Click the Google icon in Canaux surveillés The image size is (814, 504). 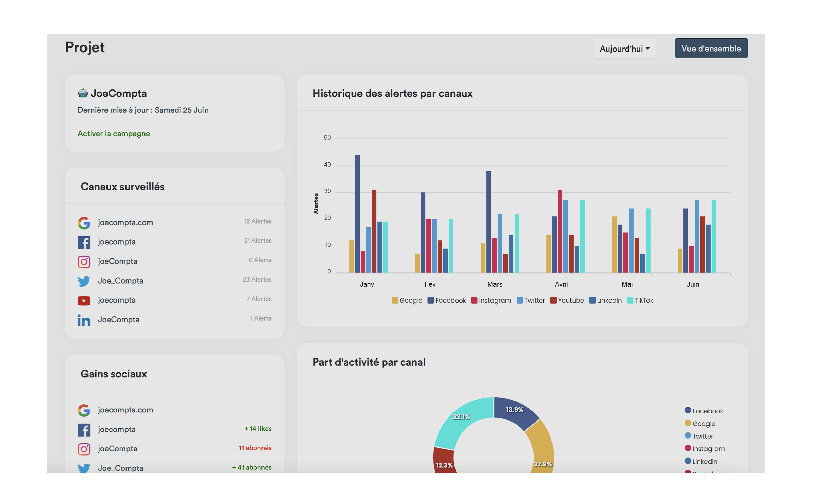click(84, 222)
